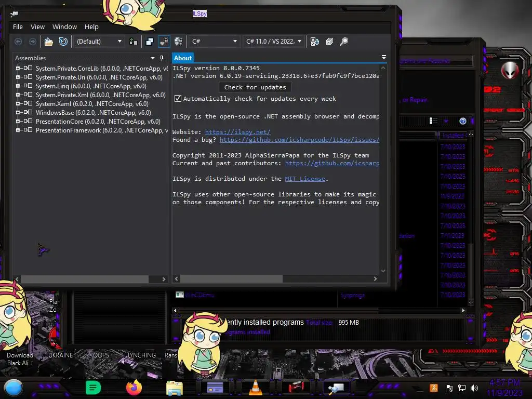The height and width of the screenshot is (399, 532).
Task: Open the document tab list dropdown arrow
Action: tap(384, 57)
